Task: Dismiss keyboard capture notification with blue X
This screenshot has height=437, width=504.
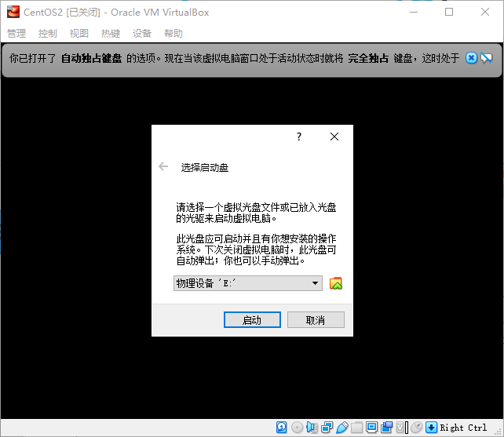Action: click(471, 58)
